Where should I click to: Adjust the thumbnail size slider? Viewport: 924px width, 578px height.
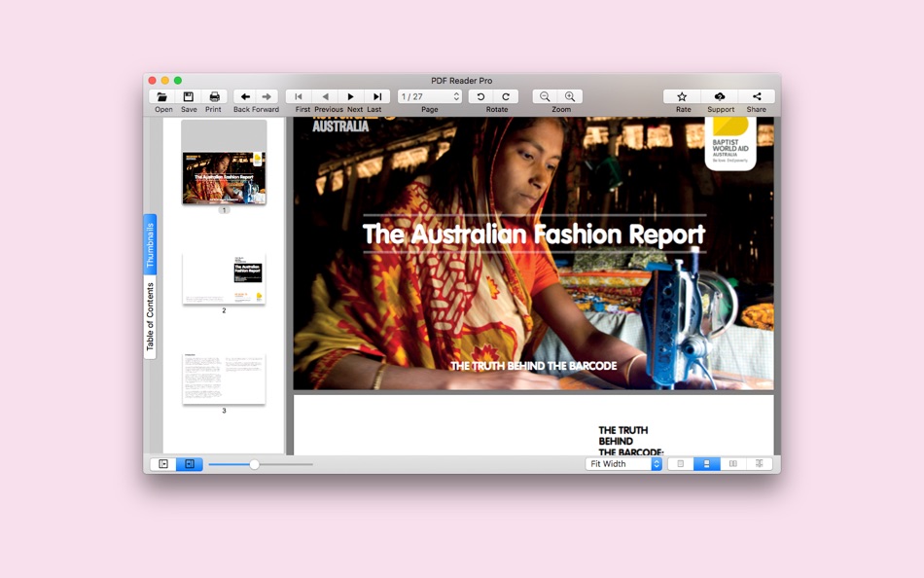click(260, 464)
